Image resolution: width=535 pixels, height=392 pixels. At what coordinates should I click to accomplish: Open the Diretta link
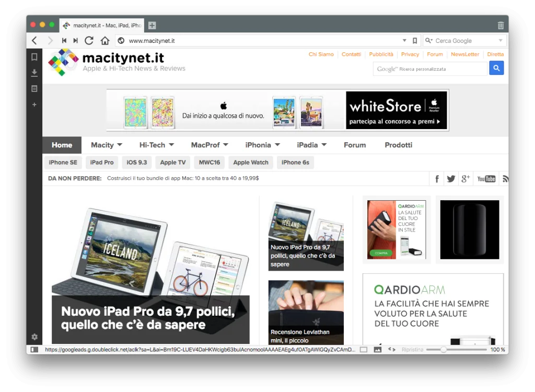[495, 54]
